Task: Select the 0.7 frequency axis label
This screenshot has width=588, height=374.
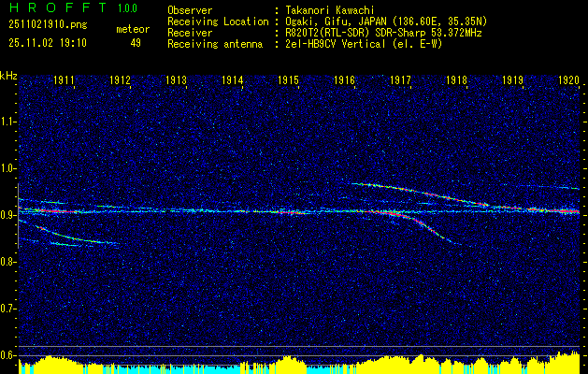Action: pos(8,308)
